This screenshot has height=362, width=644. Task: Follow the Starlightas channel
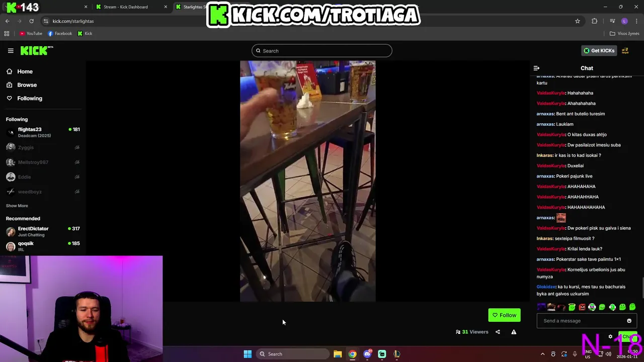pos(504,315)
